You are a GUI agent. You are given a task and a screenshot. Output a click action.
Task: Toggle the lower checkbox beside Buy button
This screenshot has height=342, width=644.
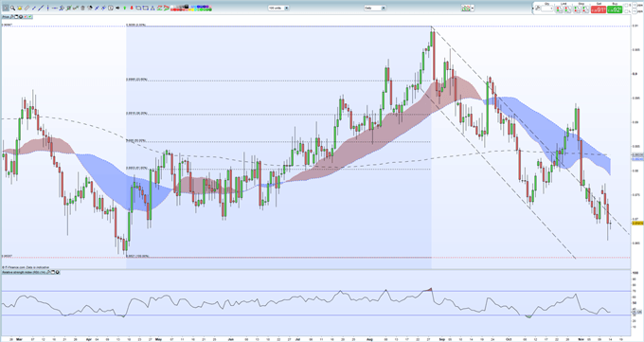tap(626, 11)
